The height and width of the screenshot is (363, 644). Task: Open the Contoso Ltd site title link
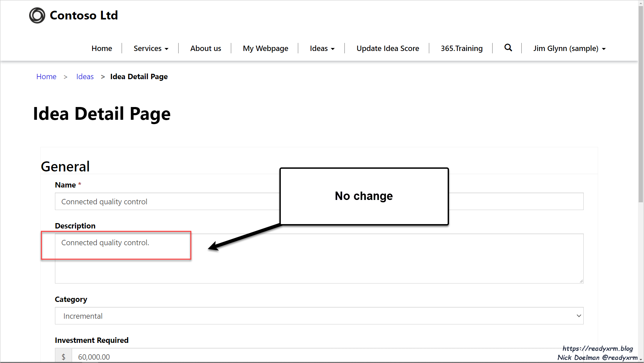point(84,15)
